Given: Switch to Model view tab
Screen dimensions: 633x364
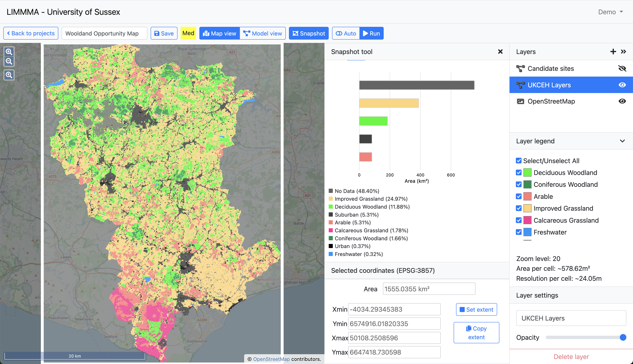Looking at the screenshot, I should [x=263, y=33].
